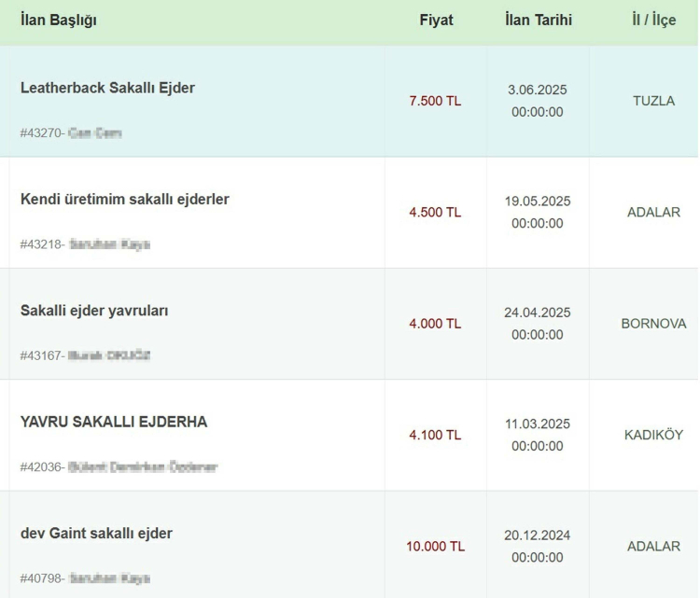Click the TUZLA district cell
The height and width of the screenshot is (598, 700).
pyautogui.click(x=653, y=101)
